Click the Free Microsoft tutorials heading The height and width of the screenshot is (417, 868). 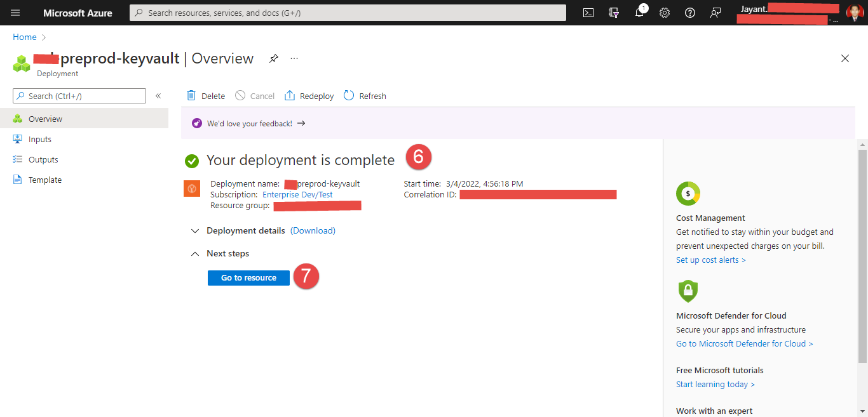pyautogui.click(x=720, y=370)
